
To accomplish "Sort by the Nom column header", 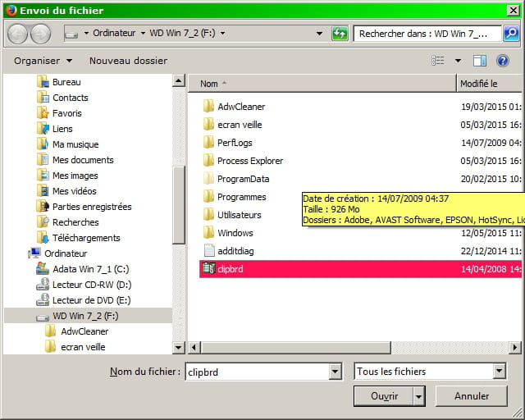I will pyautogui.click(x=210, y=84).
